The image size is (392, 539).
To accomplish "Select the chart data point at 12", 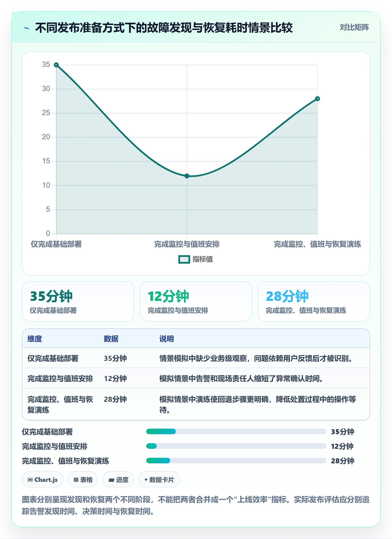I will coord(187,176).
